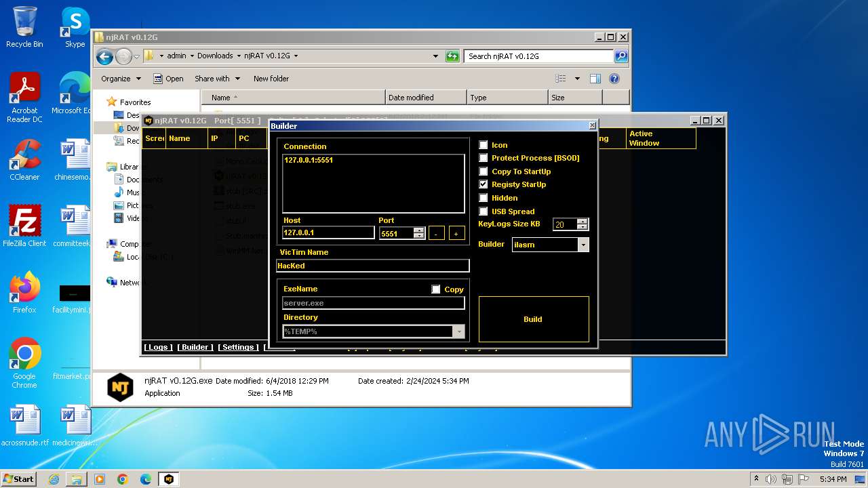
Task: Click the Port value spinner
Action: pos(419,233)
